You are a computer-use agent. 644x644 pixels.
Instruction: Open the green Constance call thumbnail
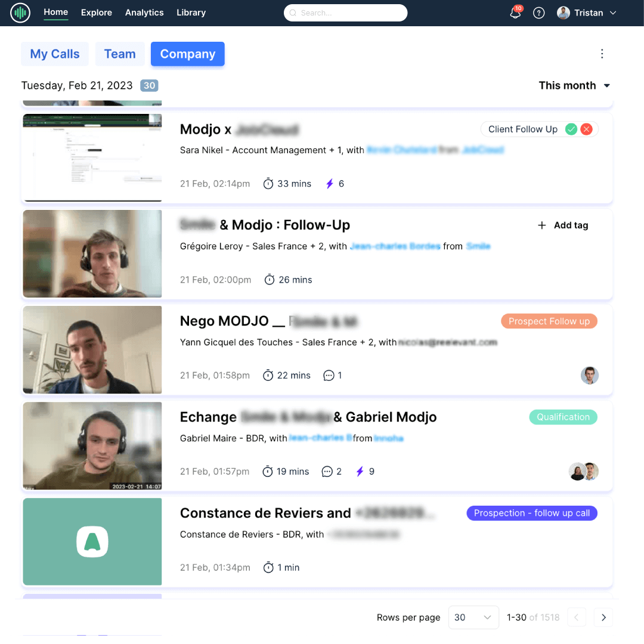point(92,541)
